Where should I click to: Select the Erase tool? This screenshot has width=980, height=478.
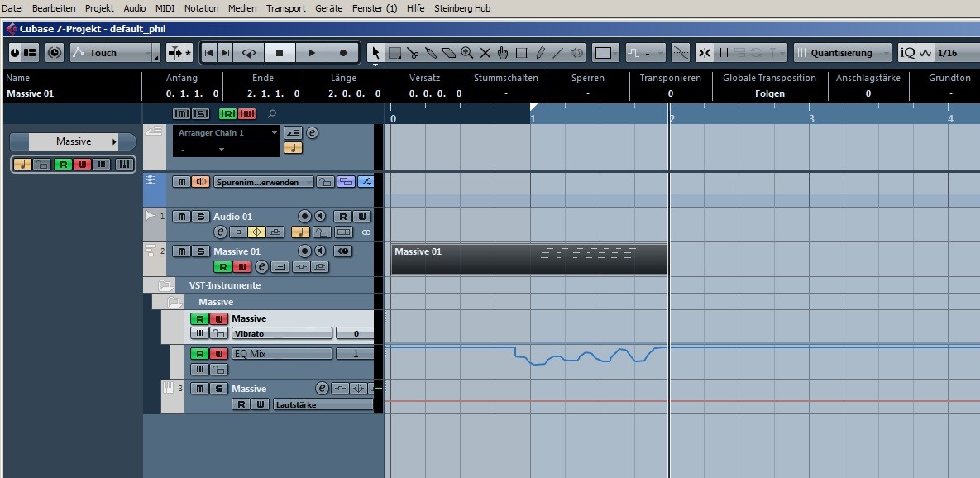(449, 53)
